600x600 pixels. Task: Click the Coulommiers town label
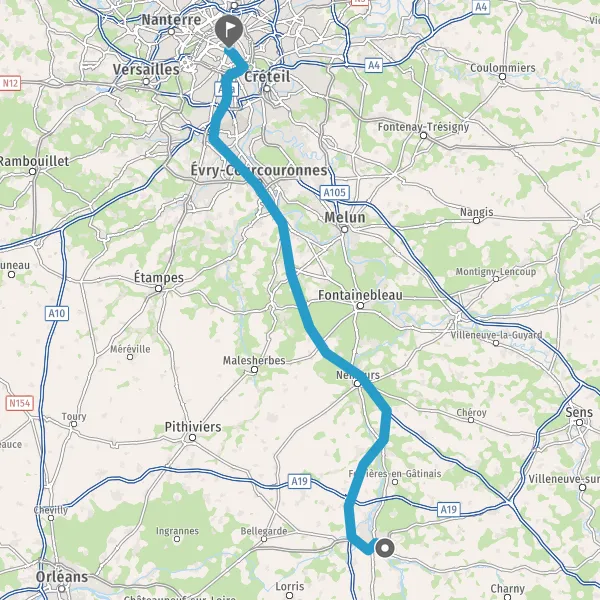tap(503, 68)
